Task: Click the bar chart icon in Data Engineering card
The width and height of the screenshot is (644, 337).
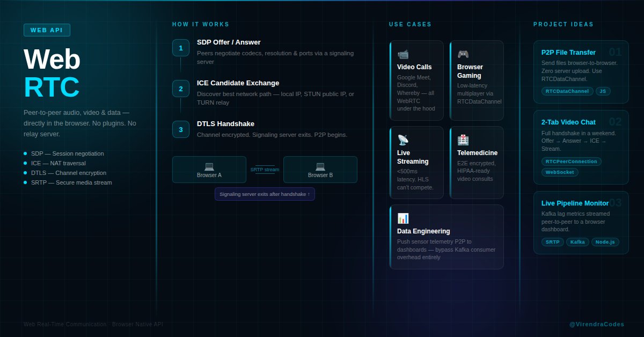Action: [403, 218]
